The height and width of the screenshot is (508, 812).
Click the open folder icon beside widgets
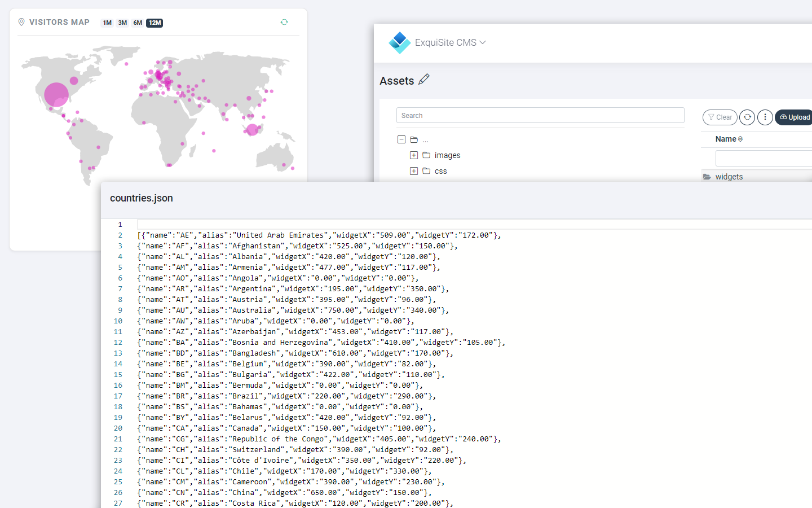click(707, 176)
